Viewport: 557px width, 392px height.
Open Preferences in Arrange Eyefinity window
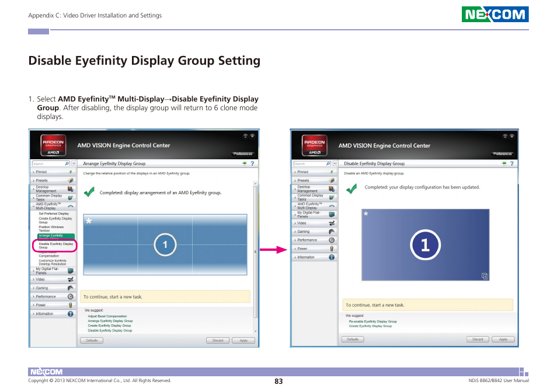pos(243,154)
